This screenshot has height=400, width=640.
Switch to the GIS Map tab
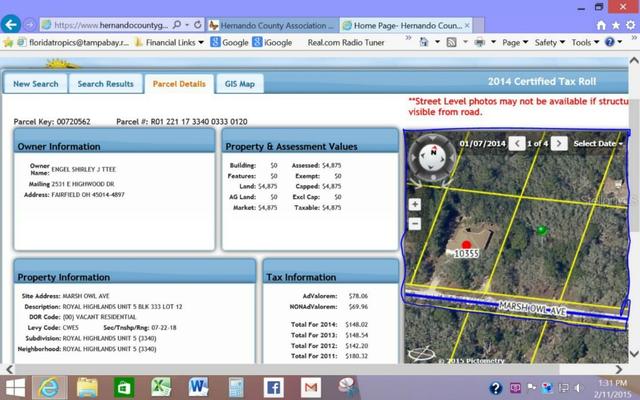(238, 84)
